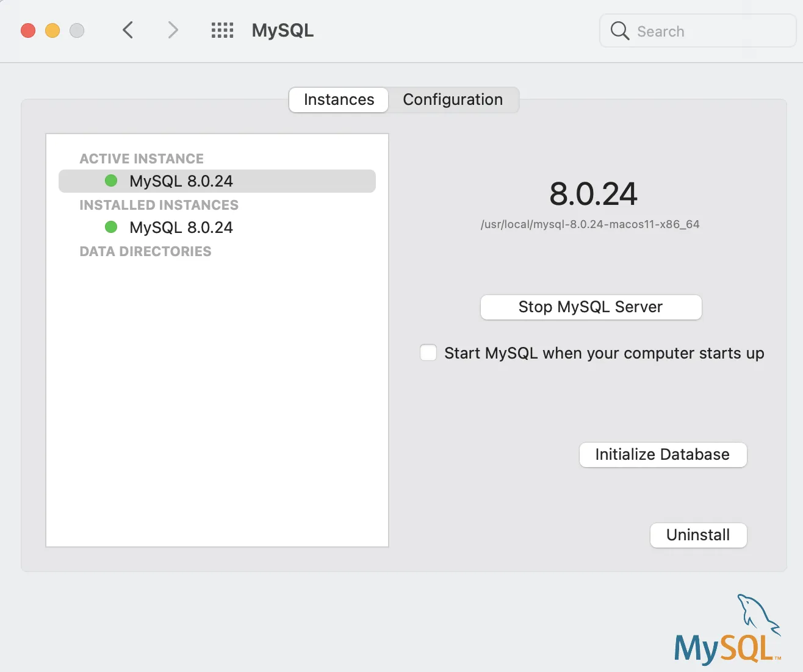Select MySQL 8.0.24 under Installed Instances
Image resolution: width=803 pixels, height=672 pixels.
point(217,227)
